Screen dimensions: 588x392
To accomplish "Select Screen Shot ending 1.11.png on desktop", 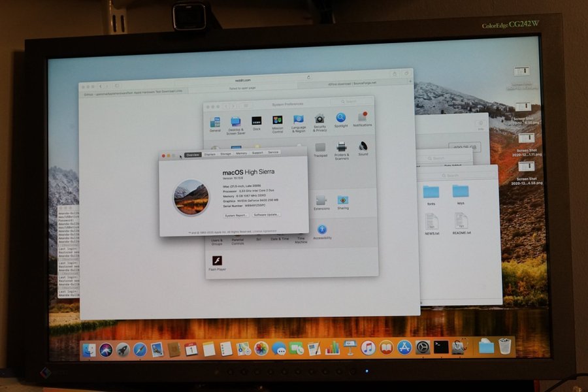I will coord(527,144).
